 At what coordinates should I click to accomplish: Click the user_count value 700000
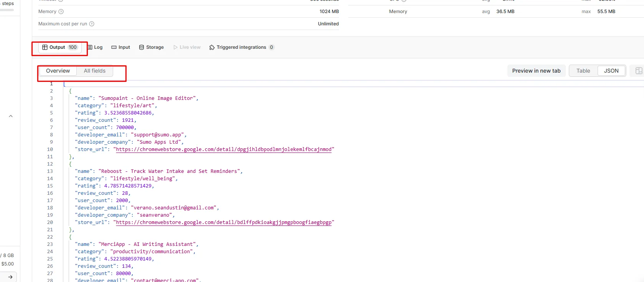coord(125,128)
